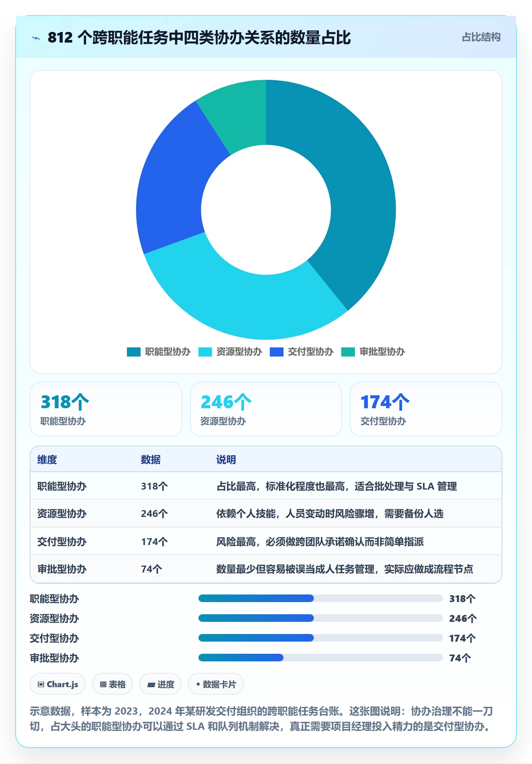Select the 审批型协办 table row label
The height and width of the screenshot is (764, 532).
[x=62, y=569]
